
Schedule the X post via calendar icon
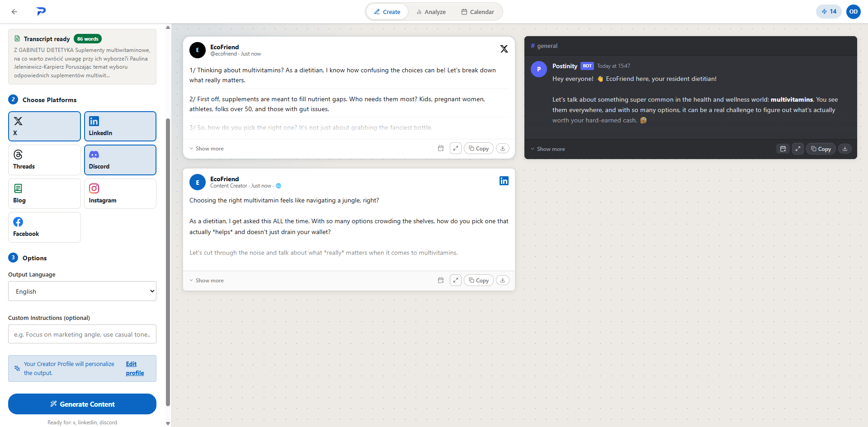(441, 149)
